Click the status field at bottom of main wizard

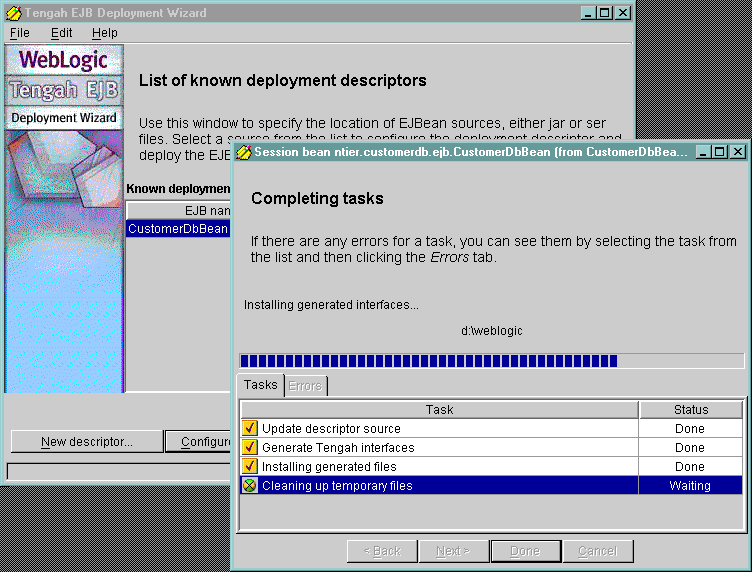point(119,471)
